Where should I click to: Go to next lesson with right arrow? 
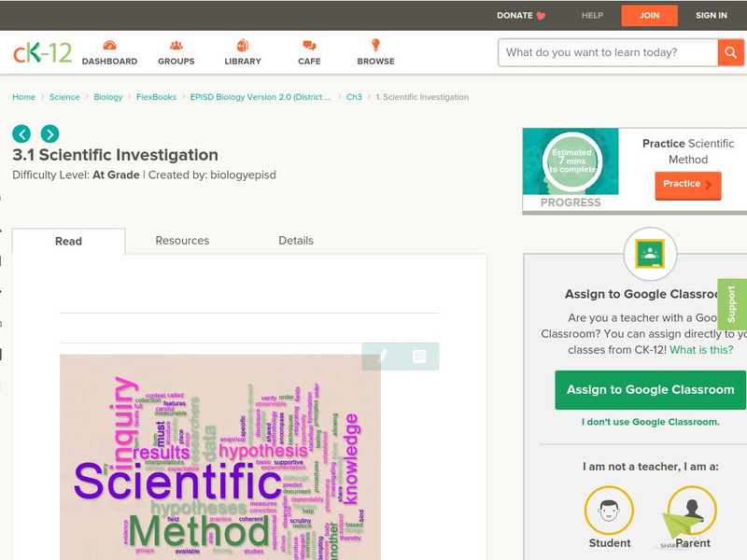click(49, 133)
